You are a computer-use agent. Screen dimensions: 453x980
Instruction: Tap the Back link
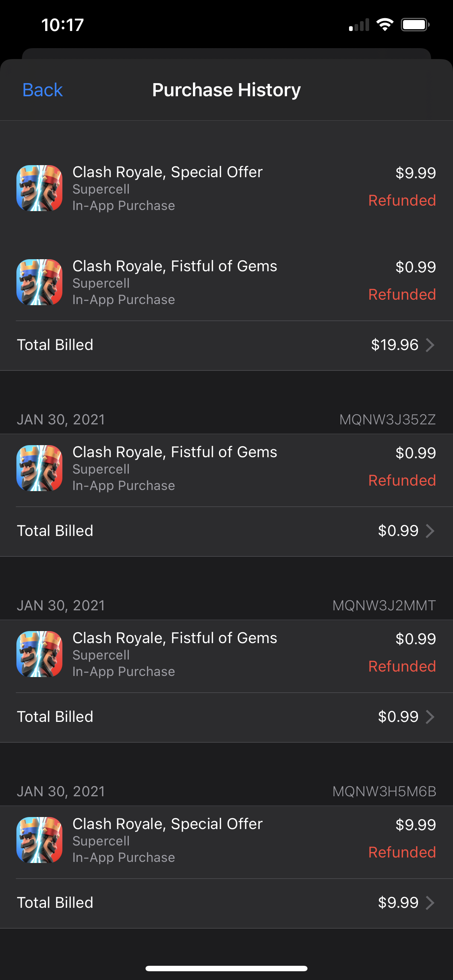point(42,90)
